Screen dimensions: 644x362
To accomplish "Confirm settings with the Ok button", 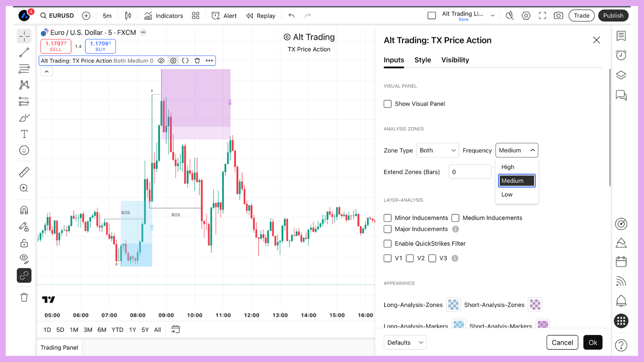I will click(593, 342).
